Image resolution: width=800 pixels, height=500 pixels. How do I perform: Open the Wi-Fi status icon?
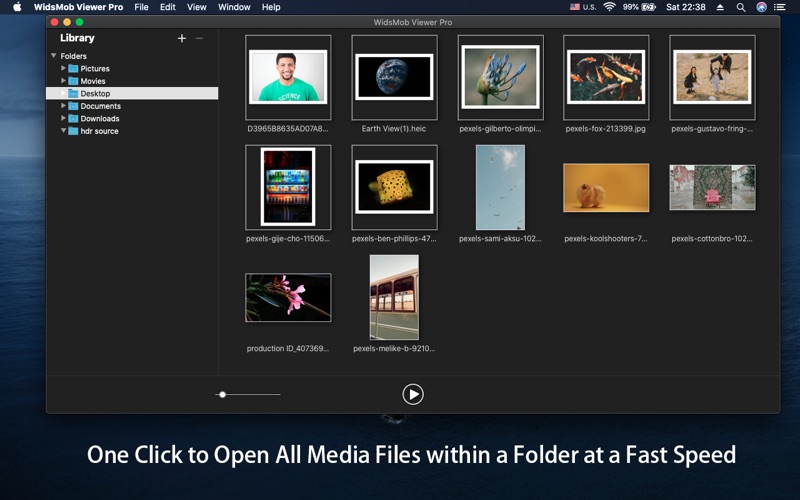[x=609, y=7]
